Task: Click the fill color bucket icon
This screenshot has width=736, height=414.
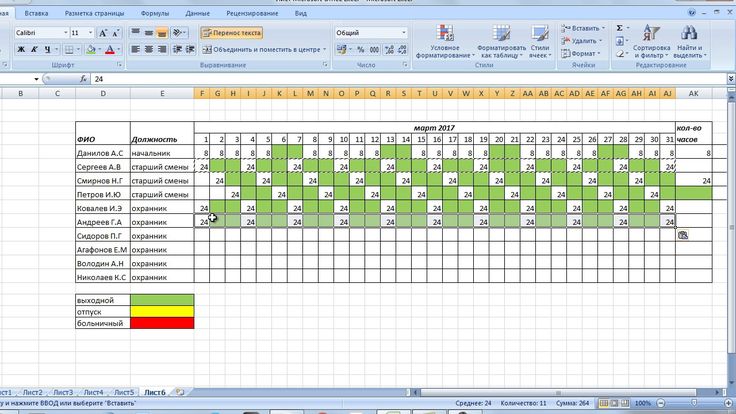Action: point(91,49)
